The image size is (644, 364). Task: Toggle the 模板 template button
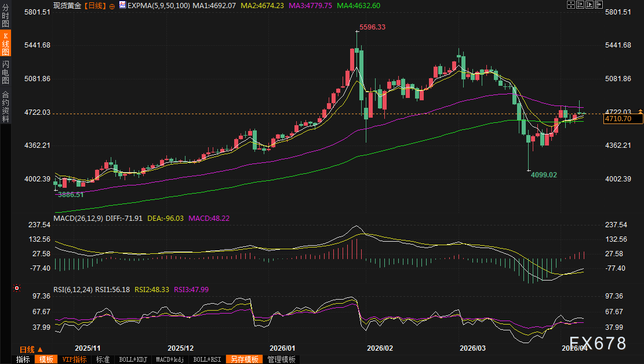pyautogui.click(x=46, y=359)
